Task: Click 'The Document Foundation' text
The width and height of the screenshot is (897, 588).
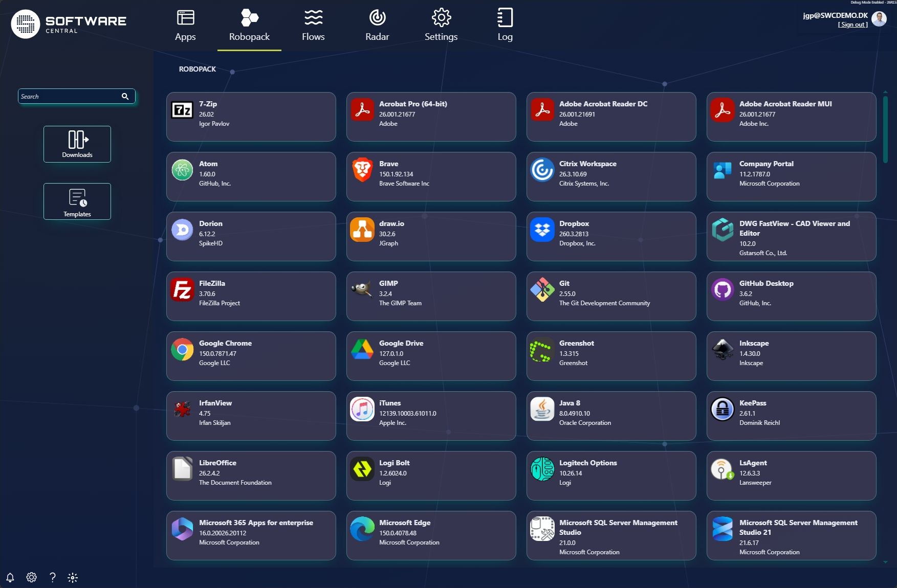Action: coord(235,483)
